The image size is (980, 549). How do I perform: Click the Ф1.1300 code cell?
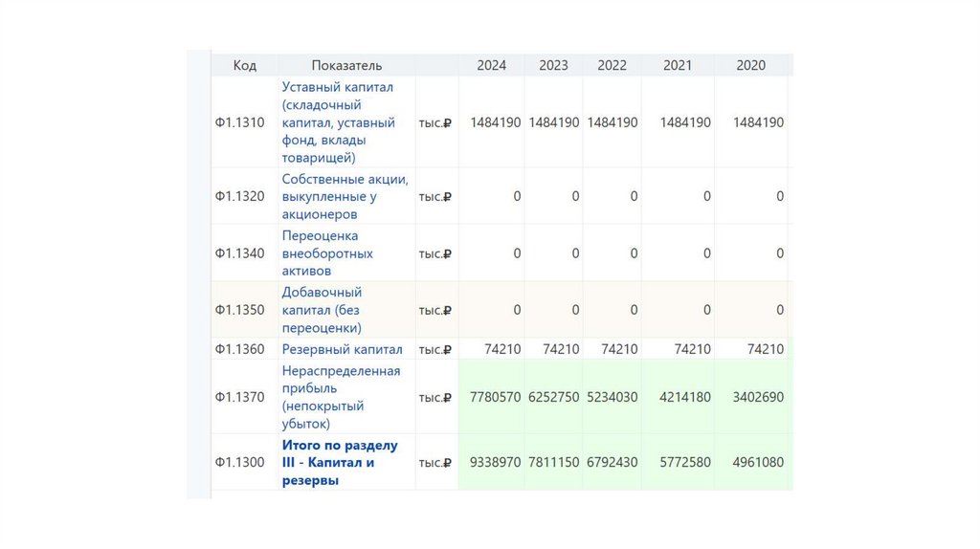pos(239,463)
